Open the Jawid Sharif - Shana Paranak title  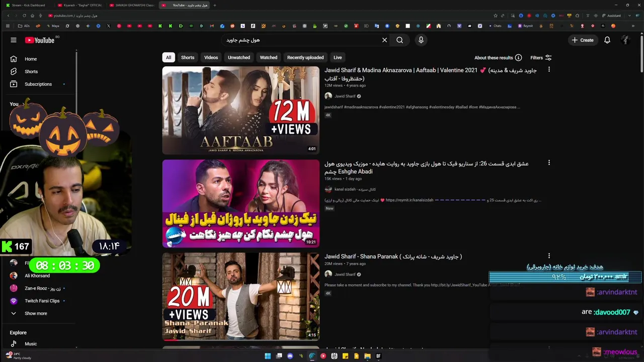click(393, 256)
